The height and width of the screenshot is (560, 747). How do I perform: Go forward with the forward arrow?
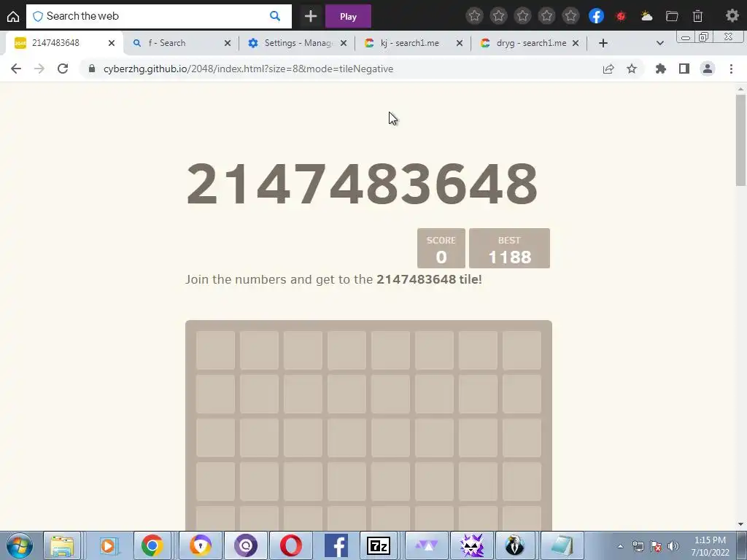pyautogui.click(x=39, y=69)
